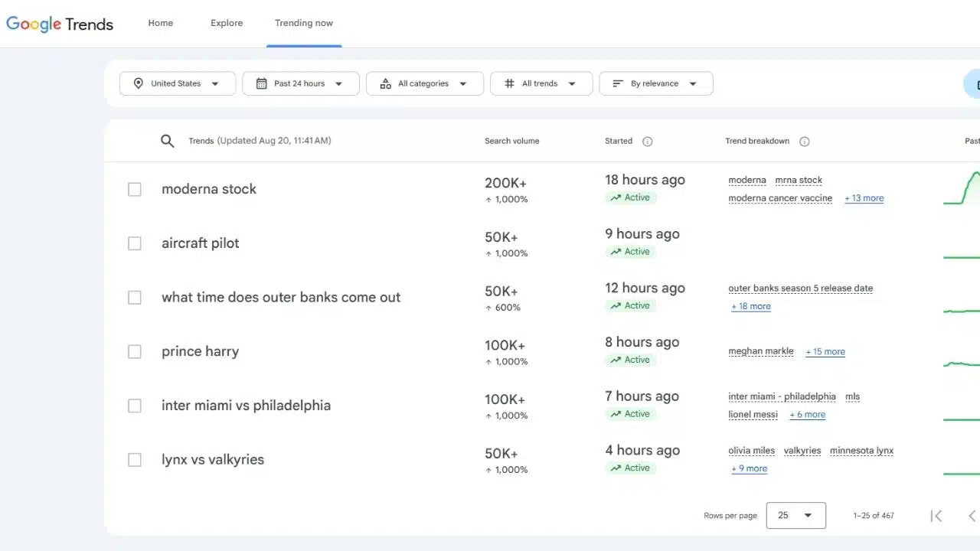The image size is (980, 551).
Task: Click the "lynx vs valkyries" trend title
Action: click(x=213, y=460)
